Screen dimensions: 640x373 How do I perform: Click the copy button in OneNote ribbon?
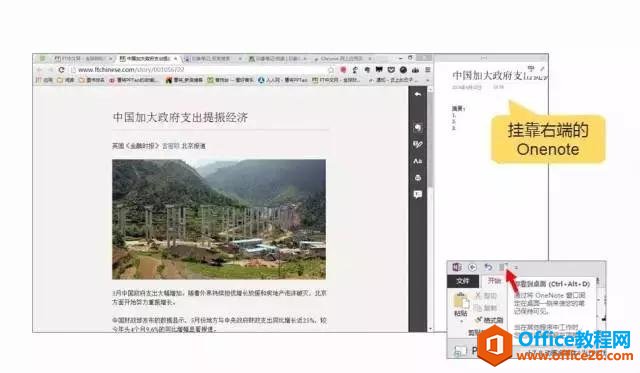click(x=486, y=308)
